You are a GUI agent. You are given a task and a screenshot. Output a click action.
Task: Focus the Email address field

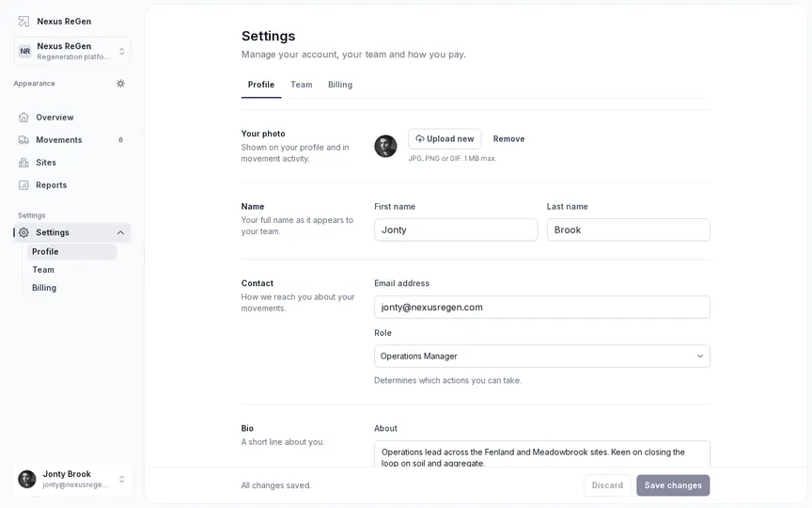[x=542, y=307]
